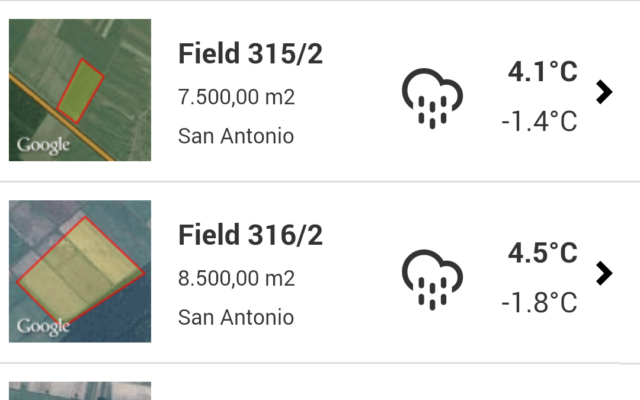The image size is (640, 400).
Task: Open the partially visible third field thumbnail
Action: 80,391
